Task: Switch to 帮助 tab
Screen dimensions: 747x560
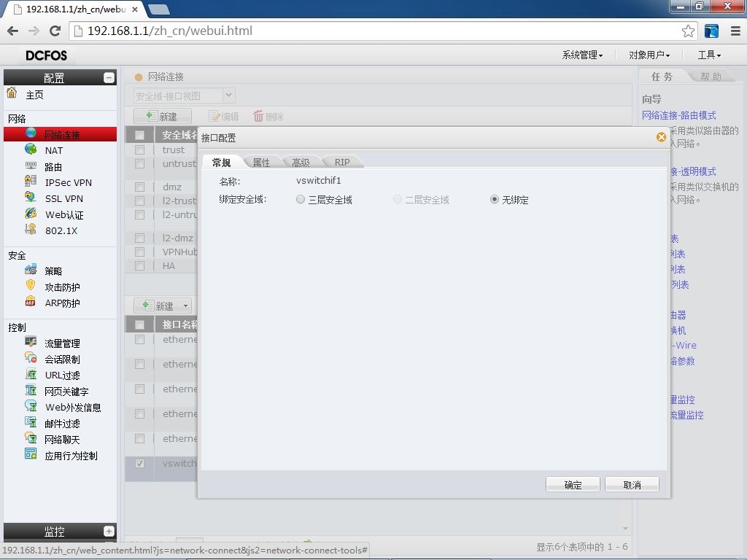Action: (x=711, y=77)
